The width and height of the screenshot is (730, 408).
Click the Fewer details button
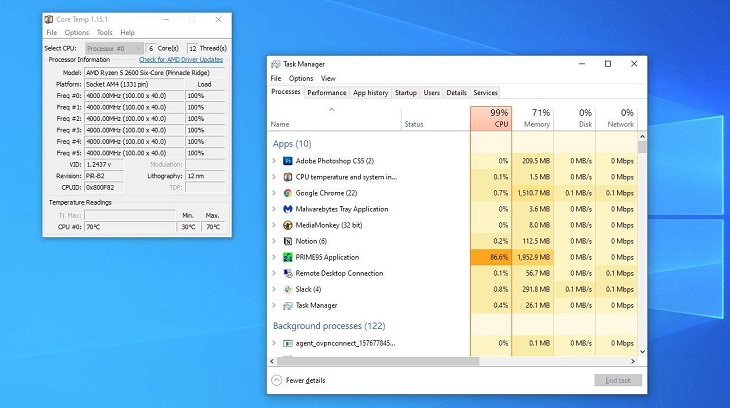pos(298,381)
